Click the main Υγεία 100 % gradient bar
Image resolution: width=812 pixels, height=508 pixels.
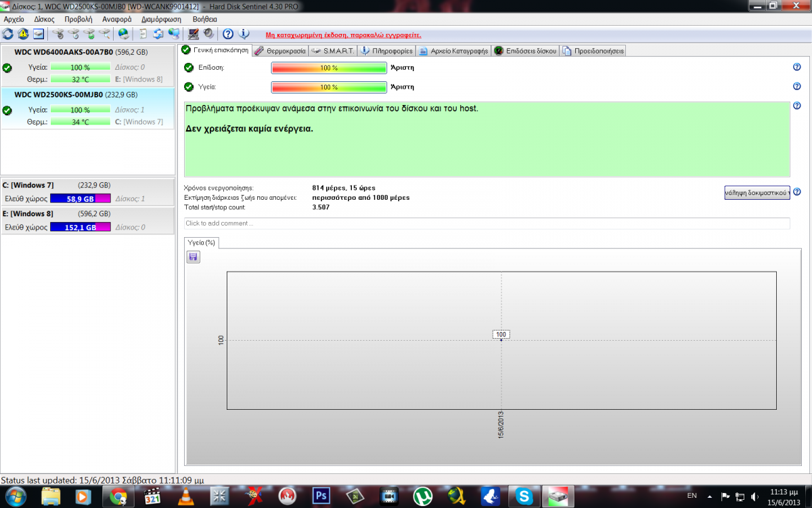pyautogui.click(x=329, y=87)
